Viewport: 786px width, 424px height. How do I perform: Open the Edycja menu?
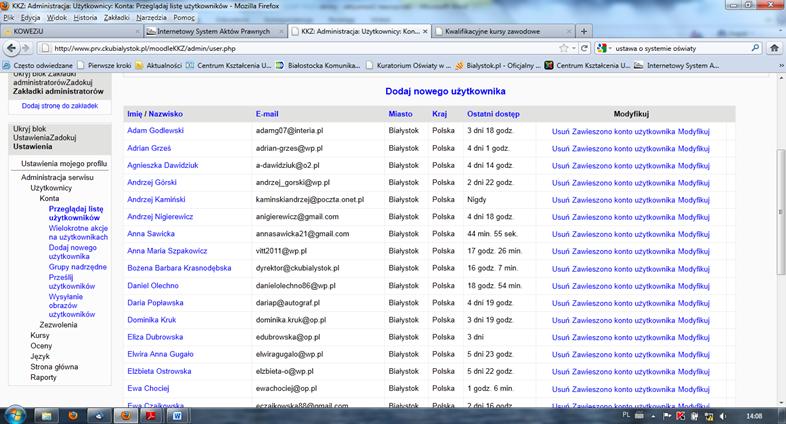31,18
